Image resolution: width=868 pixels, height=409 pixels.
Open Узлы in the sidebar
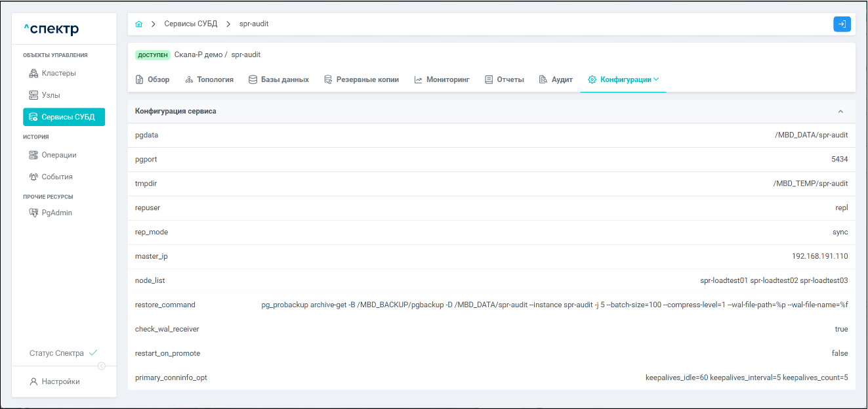51,95
